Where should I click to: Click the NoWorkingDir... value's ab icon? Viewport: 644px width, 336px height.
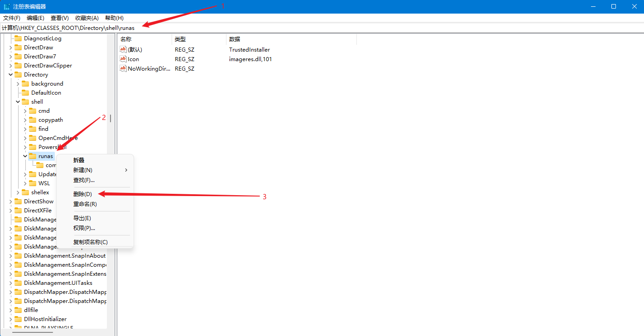point(123,68)
